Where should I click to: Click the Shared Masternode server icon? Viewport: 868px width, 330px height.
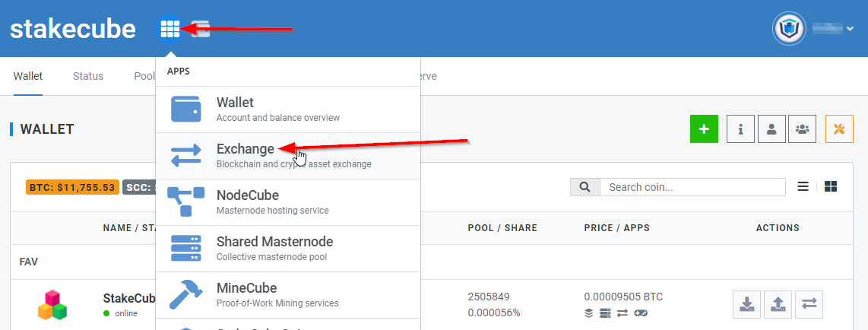pyautogui.click(x=186, y=249)
